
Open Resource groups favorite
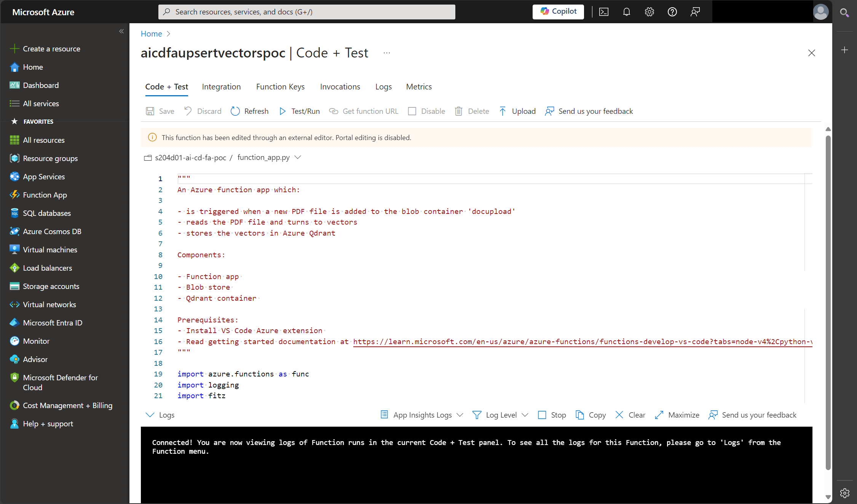point(50,158)
